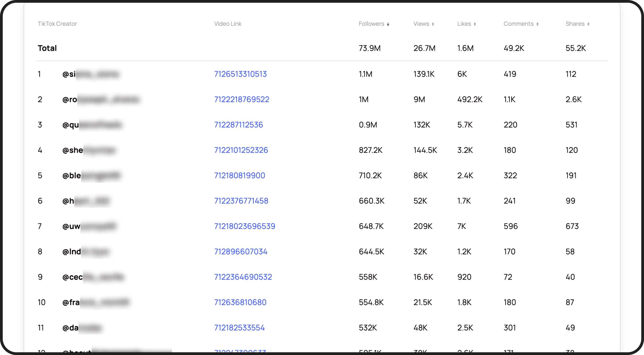Click views value 139.1K
This screenshot has height=355, width=644.
pyautogui.click(x=424, y=74)
